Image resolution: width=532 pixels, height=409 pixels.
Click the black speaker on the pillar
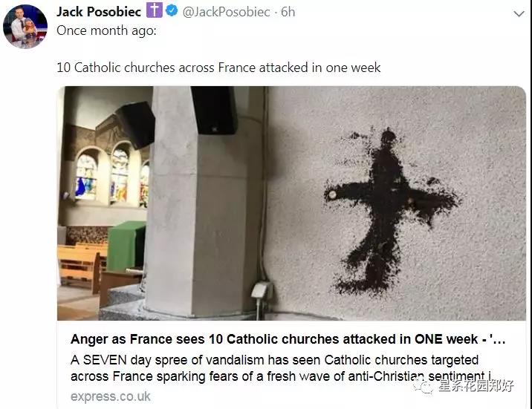(x=214, y=110)
